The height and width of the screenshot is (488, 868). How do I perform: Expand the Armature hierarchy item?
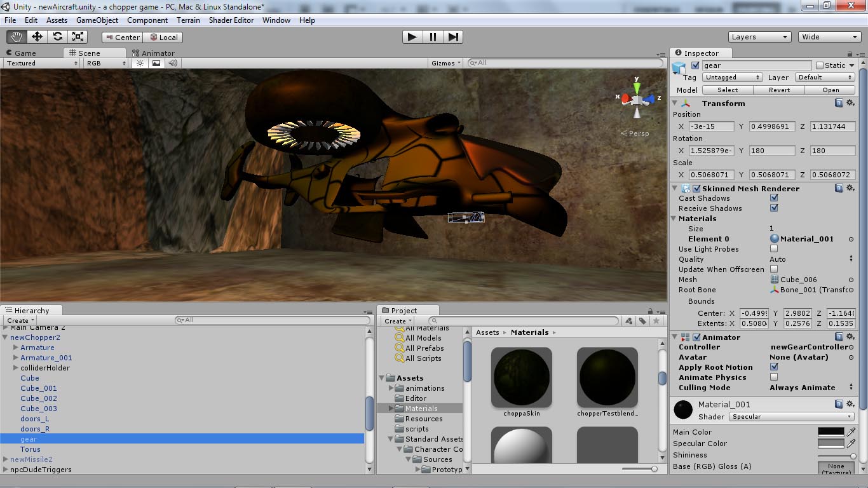coord(16,348)
